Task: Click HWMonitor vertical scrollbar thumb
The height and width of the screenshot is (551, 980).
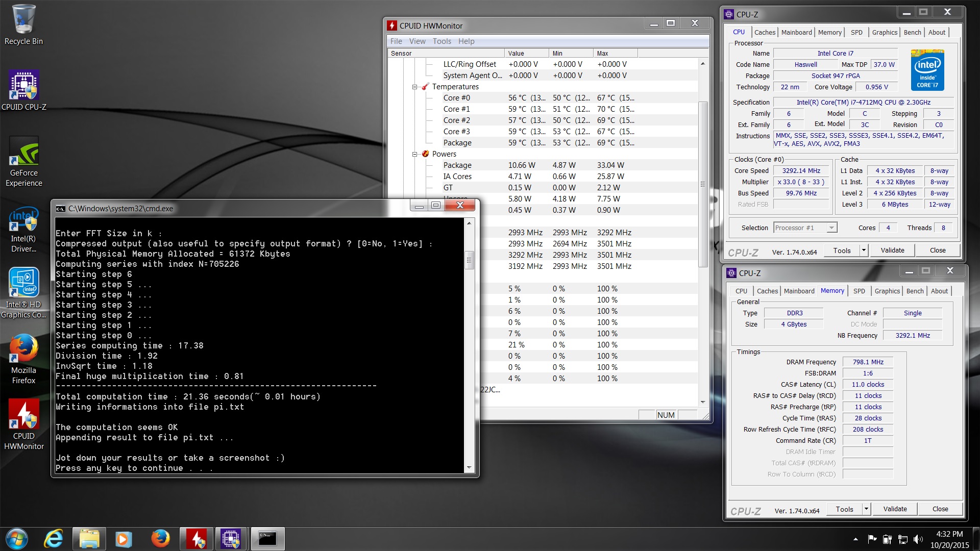Action: 703,184
